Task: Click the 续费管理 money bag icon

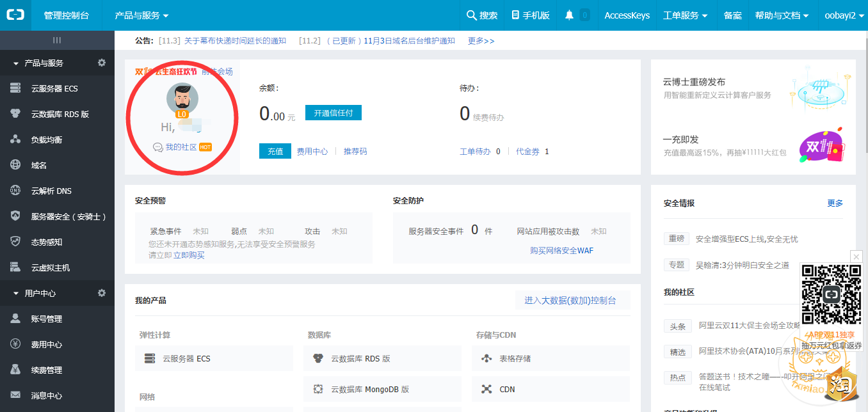Action: 16,370
